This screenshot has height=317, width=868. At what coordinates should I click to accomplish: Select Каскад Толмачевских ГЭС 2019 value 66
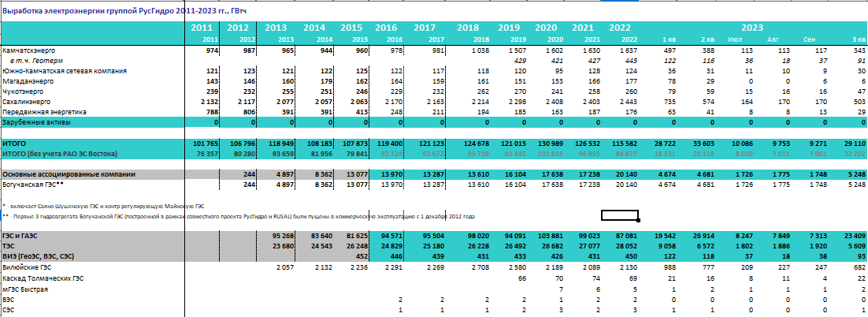(521, 278)
